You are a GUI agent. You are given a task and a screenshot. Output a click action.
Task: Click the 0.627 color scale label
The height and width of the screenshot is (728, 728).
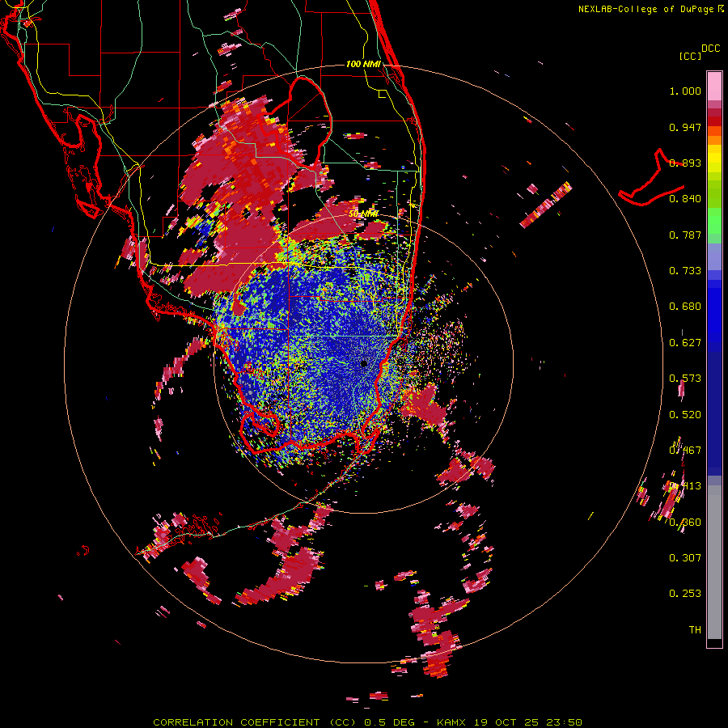tap(685, 343)
